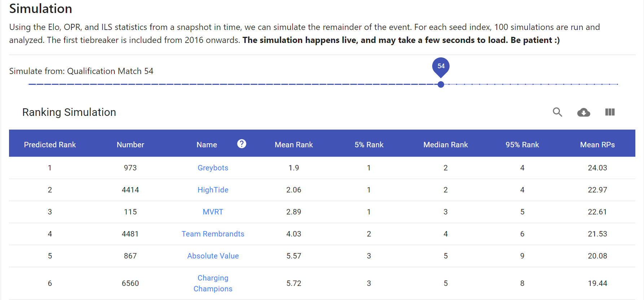Open the HighTide team link
This screenshot has width=644, height=300.
(x=213, y=190)
